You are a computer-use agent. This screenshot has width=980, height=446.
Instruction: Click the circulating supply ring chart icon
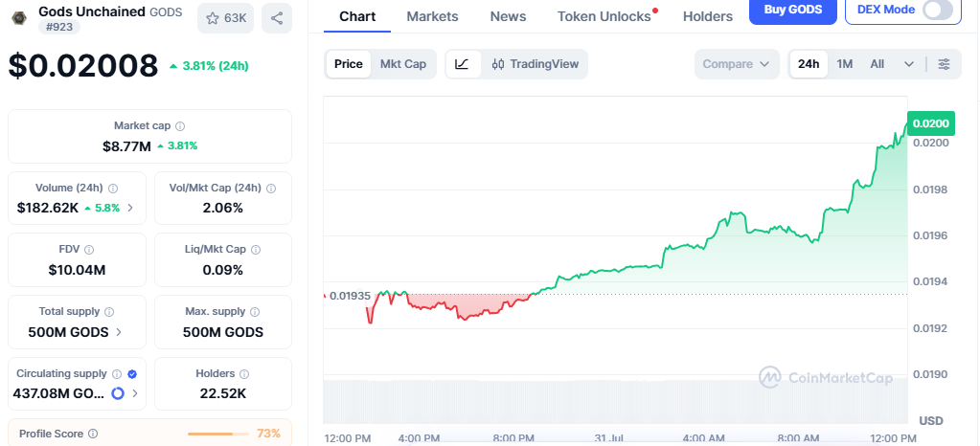118,393
